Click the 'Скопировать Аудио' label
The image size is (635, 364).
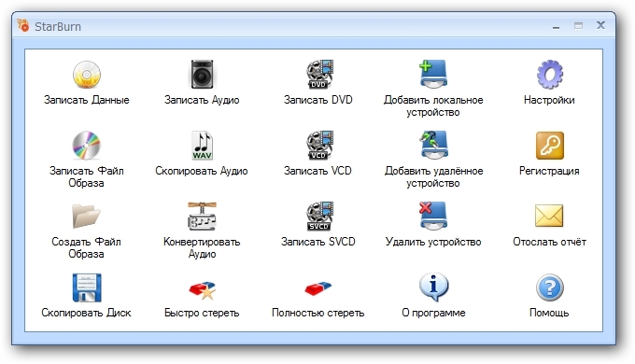point(202,171)
